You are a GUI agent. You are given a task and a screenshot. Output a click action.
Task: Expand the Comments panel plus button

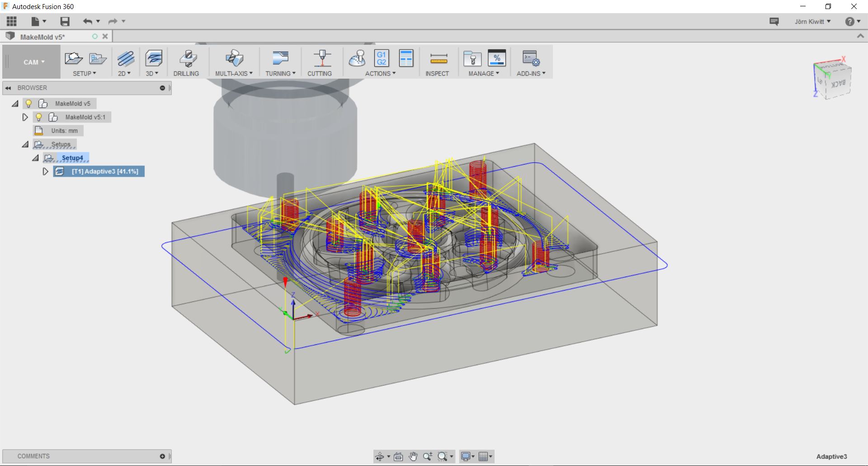pyautogui.click(x=162, y=457)
